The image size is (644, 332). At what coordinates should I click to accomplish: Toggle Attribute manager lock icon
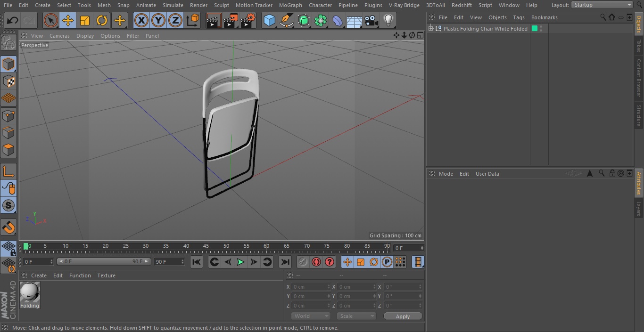(x=612, y=173)
